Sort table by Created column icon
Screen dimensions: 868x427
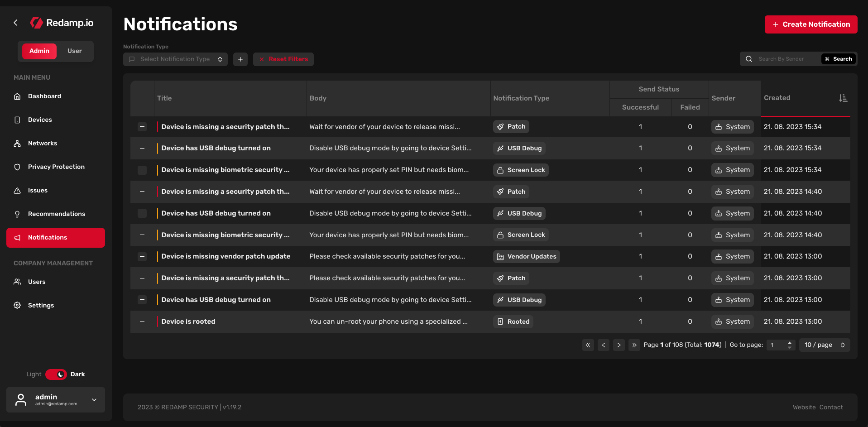[x=843, y=98]
